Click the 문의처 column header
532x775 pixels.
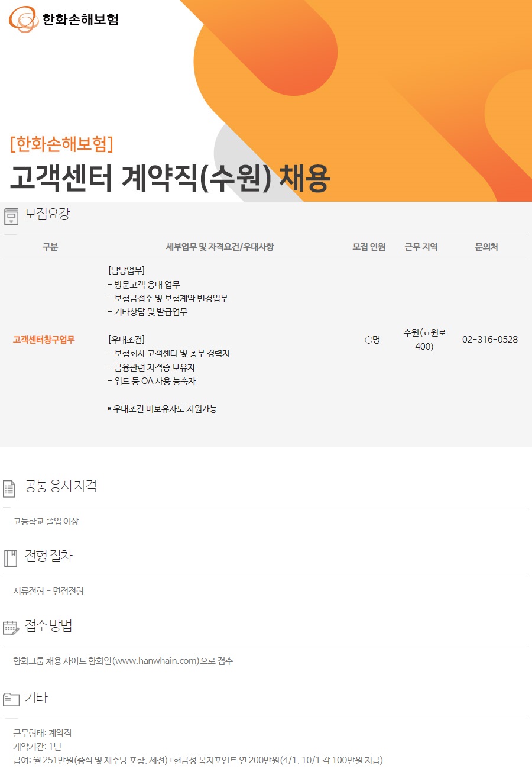coord(486,247)
